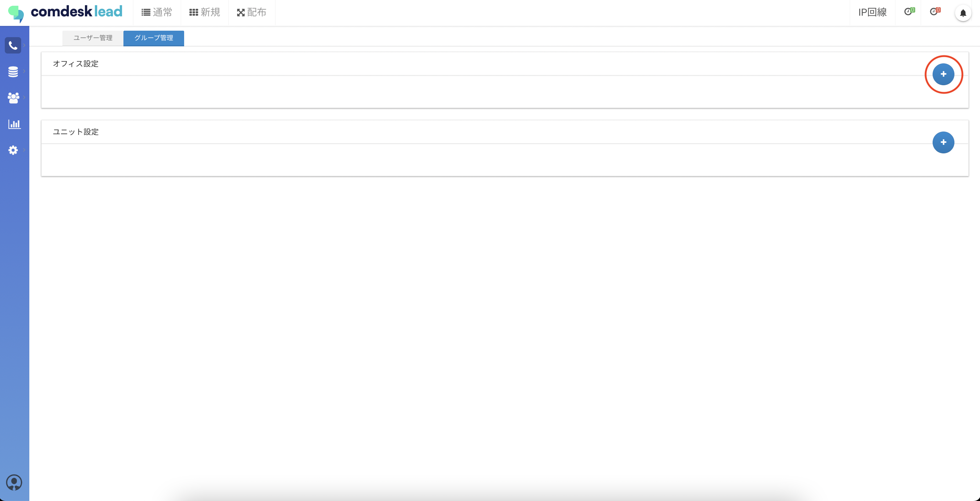Image resolution: width=980 pixels, height=501 pixels.
Task: Click the settings gear sidebar icon
Action: [x=13, y=150]
